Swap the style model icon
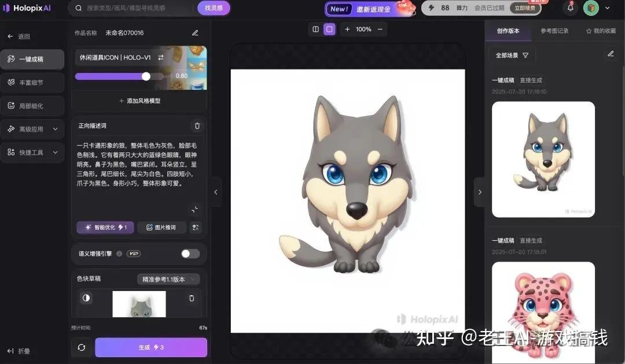 [x=161, y=57]
